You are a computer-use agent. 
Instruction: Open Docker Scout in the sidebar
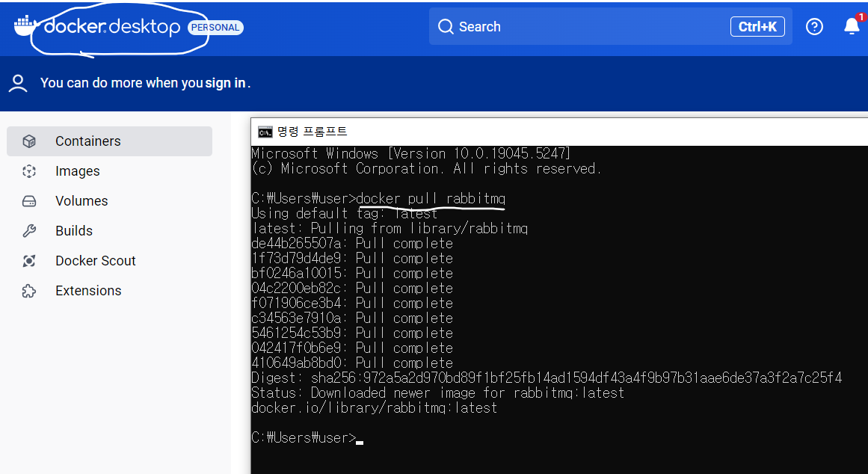click(x=110, y=261)
